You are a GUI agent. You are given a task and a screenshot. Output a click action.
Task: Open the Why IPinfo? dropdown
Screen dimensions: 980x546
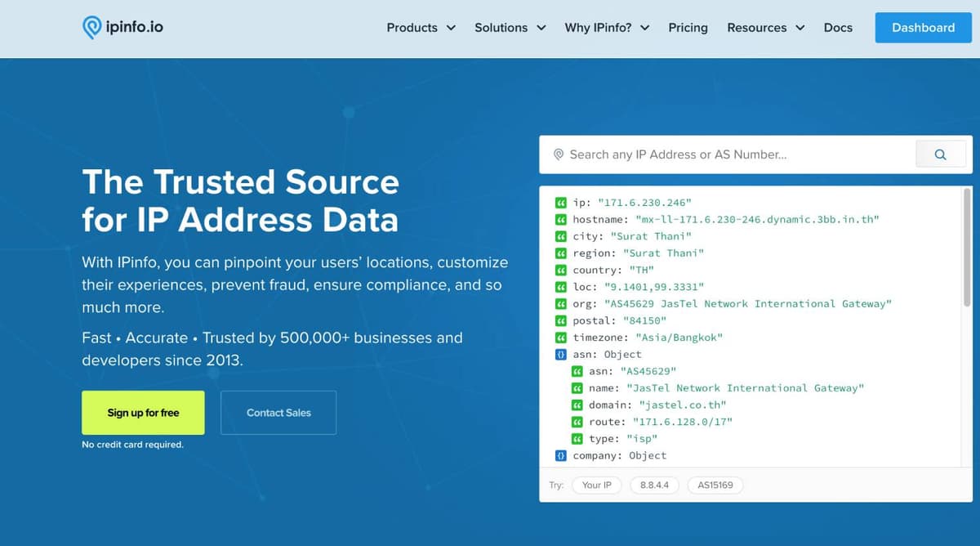(606, 28)
